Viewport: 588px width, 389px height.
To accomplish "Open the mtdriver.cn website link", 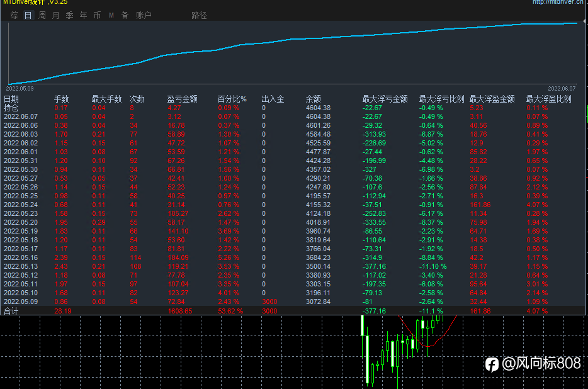I will 558,2.
